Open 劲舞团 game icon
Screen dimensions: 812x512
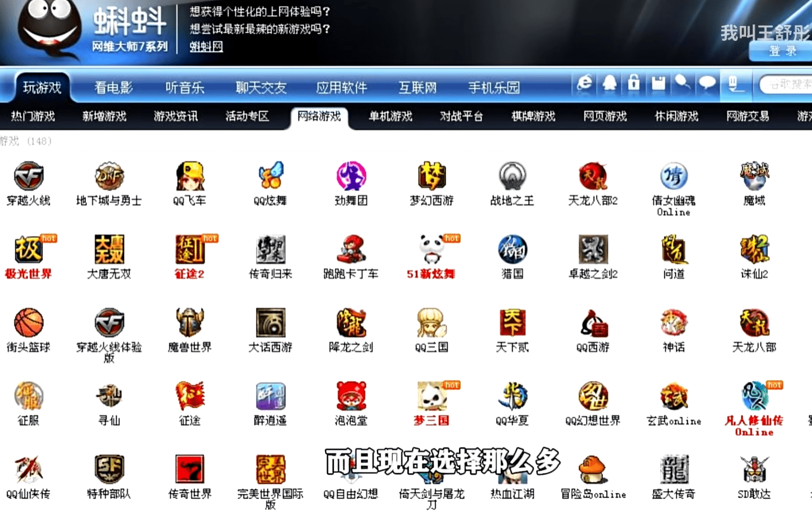[x=351, y=176]
